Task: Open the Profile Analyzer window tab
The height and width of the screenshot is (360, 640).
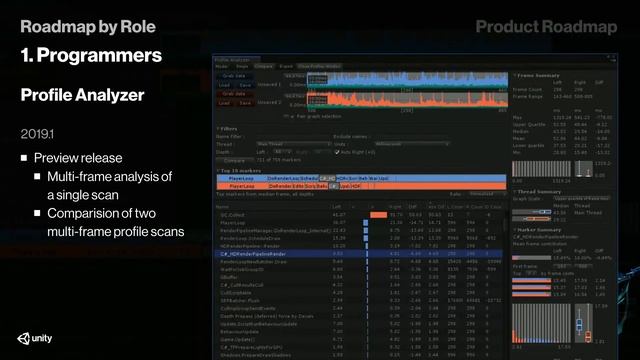Action: click(x=236, y=60)
